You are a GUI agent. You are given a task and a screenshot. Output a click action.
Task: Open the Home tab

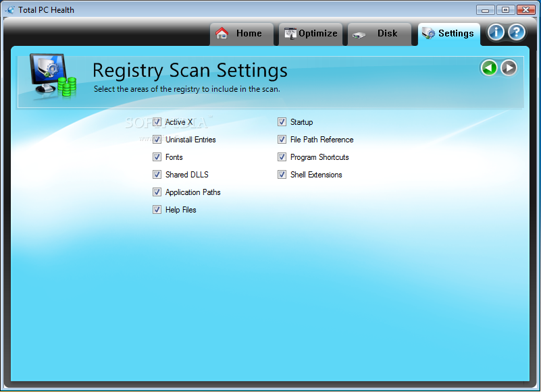(x=242, y=34)
